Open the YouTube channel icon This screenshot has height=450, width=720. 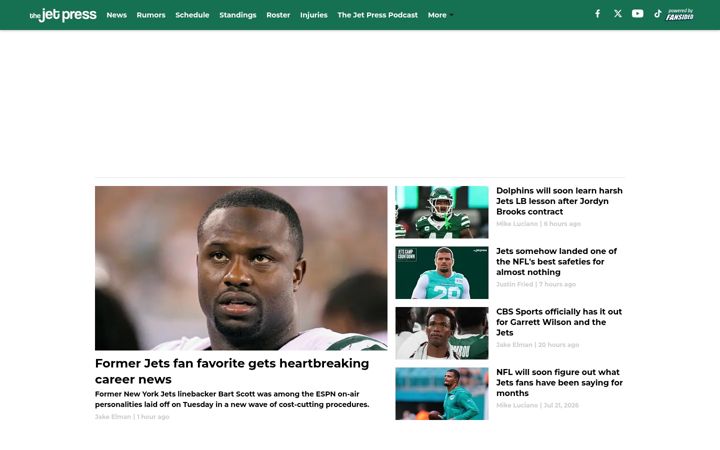coord(637,14)
